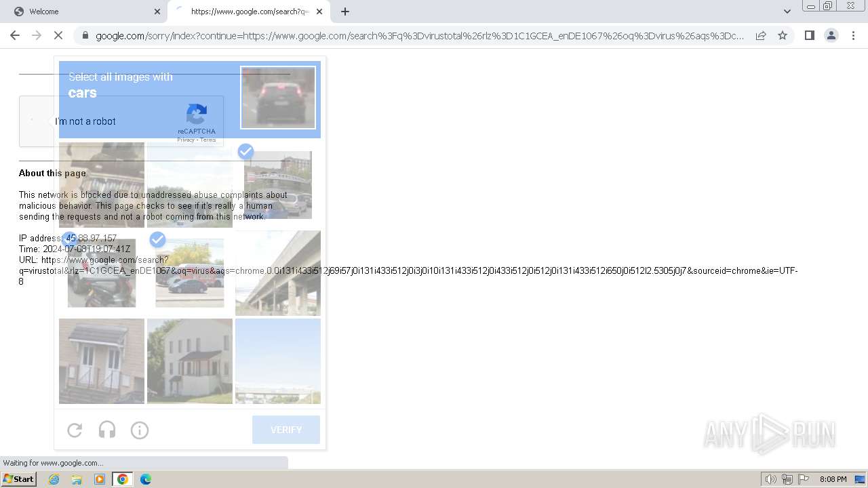
Task: Open Action Center flag icon
Action: click(804, 479)
